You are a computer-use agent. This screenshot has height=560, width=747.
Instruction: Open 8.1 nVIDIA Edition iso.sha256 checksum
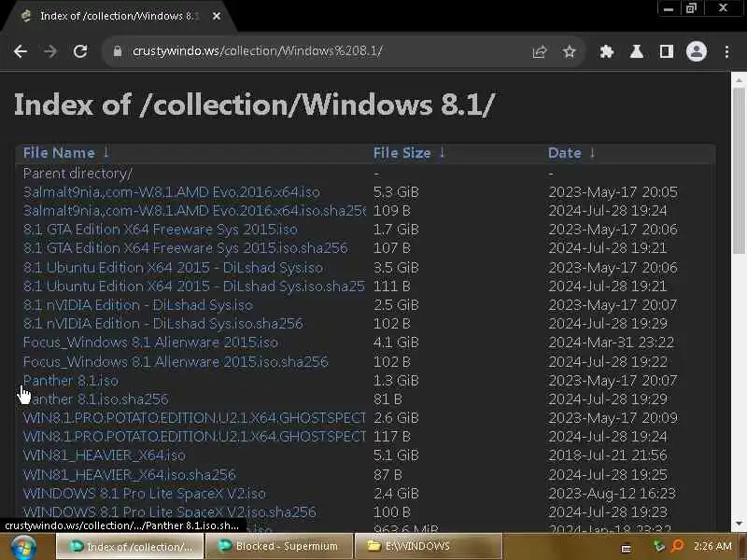[162, 323]
